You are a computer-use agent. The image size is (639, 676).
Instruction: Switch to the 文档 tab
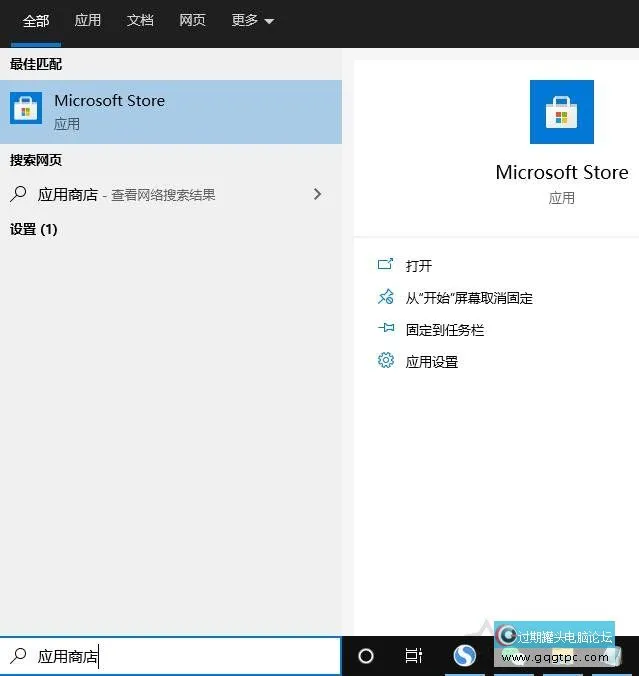(140, 20)
